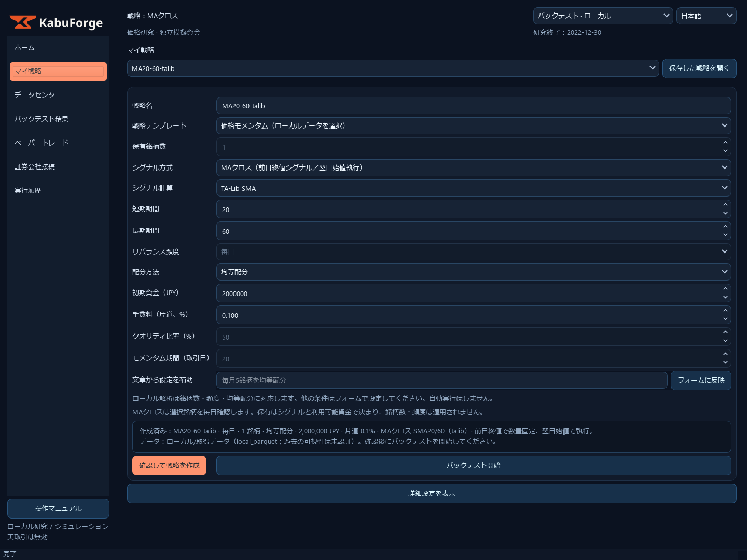Go to データセンター

(58, 95)
